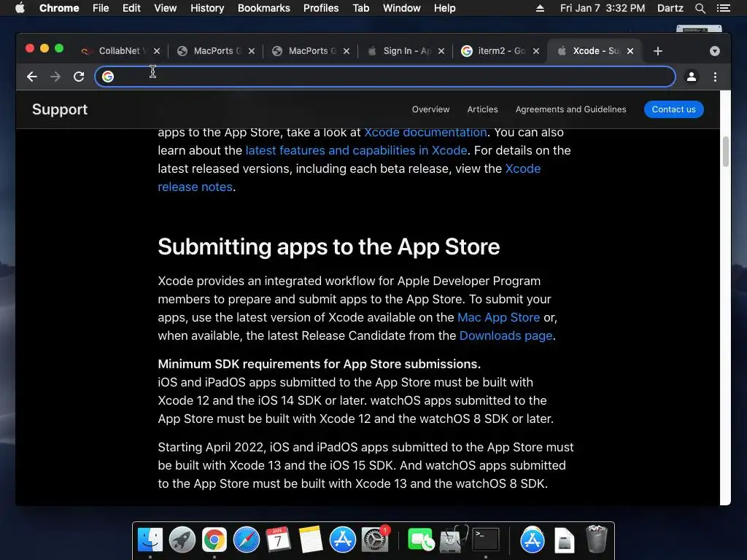The width and height of the screenshot is (747, 560).
Task: Click Chrome icon in the Dock
Action: point(214,540)
